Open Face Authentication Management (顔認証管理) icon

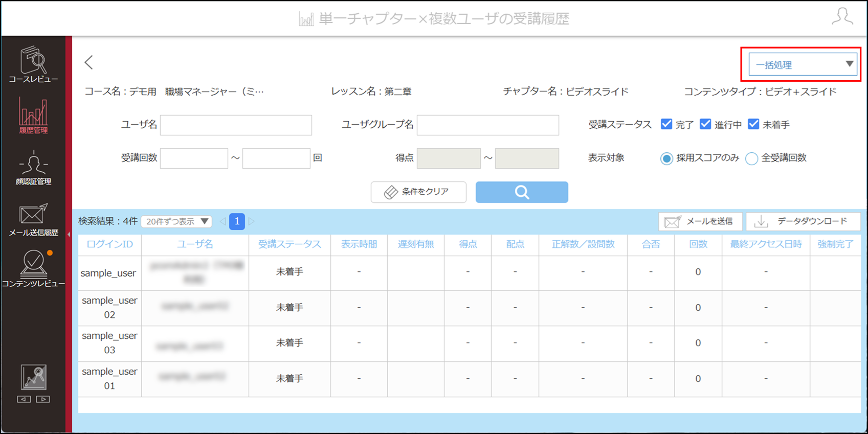tap(33, 168)
